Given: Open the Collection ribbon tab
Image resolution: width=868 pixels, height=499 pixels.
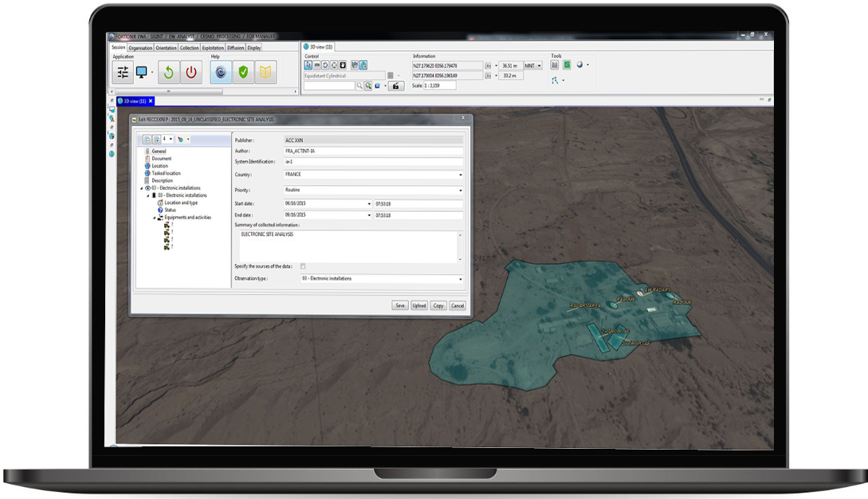Looking at the screenshot, I should [x=189, y=48].
